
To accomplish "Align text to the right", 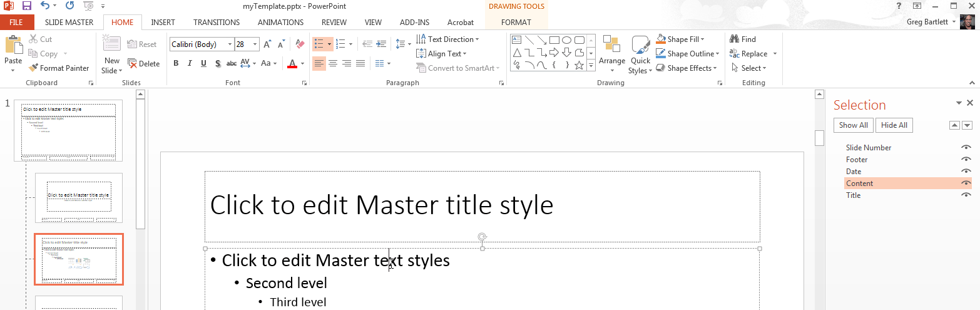I will [x=347, y=63].
